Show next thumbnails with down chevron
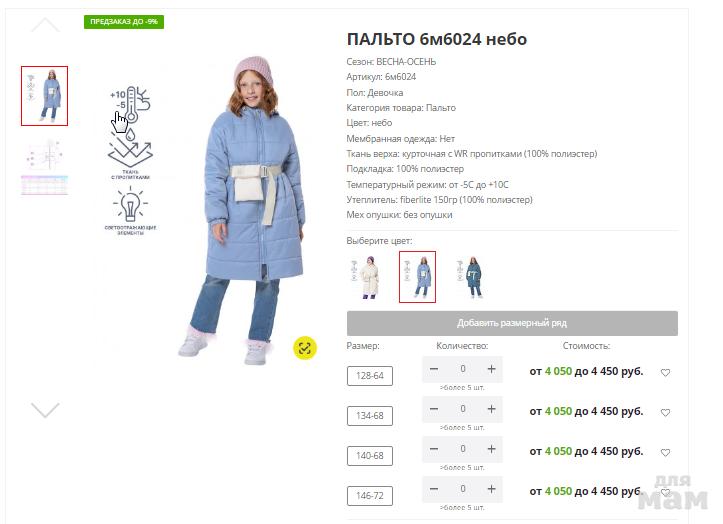The image size is (723, 524). pyautogui.click(x=45, y=410)
